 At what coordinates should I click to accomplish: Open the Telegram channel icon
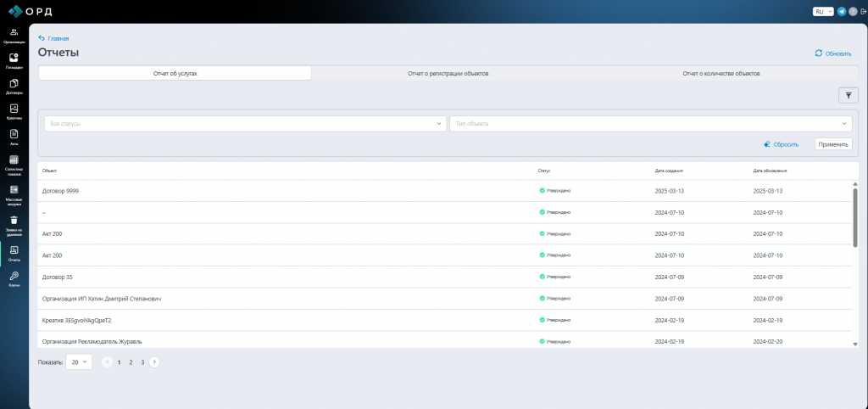click(x=842, y=11)
